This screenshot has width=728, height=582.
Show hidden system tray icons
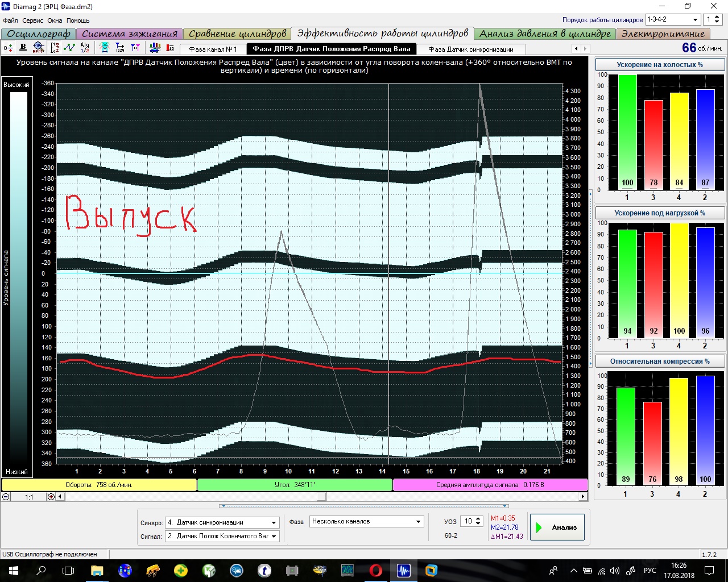click(x=573, y=571)
